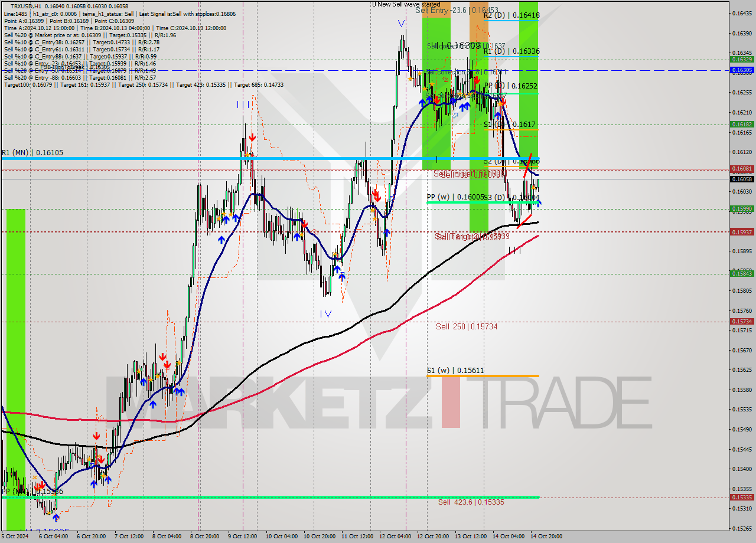Click the 0.15625 price scale tick

[741, 370]
